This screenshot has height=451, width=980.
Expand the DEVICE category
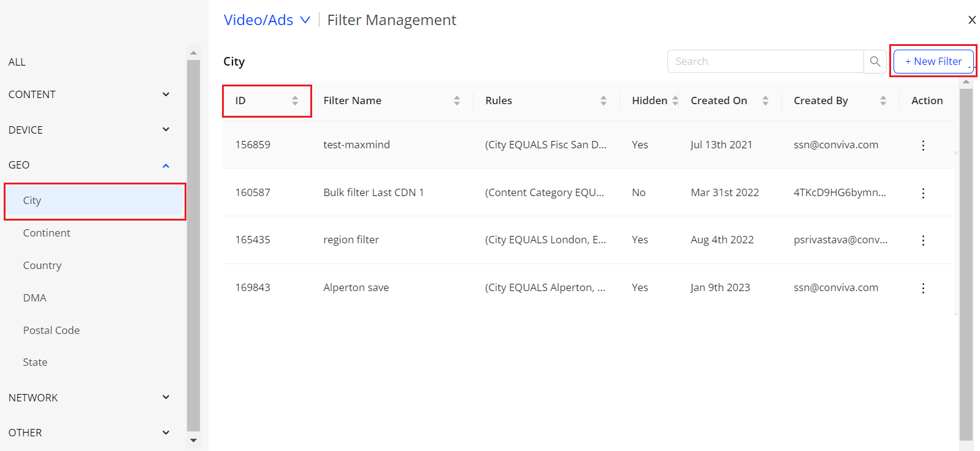click(166, 129)
